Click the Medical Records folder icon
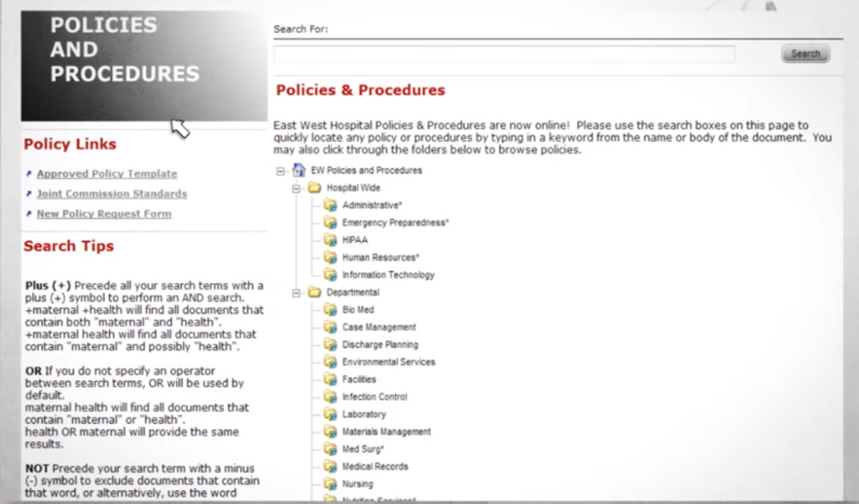The height and width of the screenshot is (504, 859). pos(330,466)
